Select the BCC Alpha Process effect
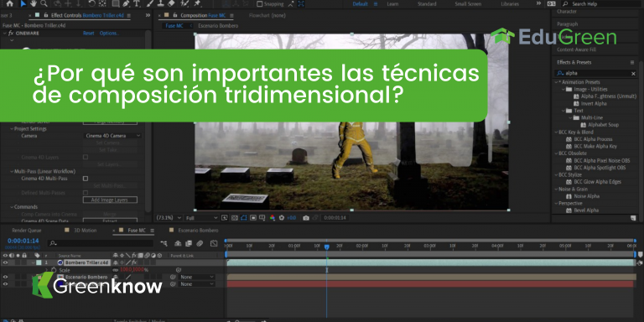This screenshot has height=322, width=644. tap(593, 139)
